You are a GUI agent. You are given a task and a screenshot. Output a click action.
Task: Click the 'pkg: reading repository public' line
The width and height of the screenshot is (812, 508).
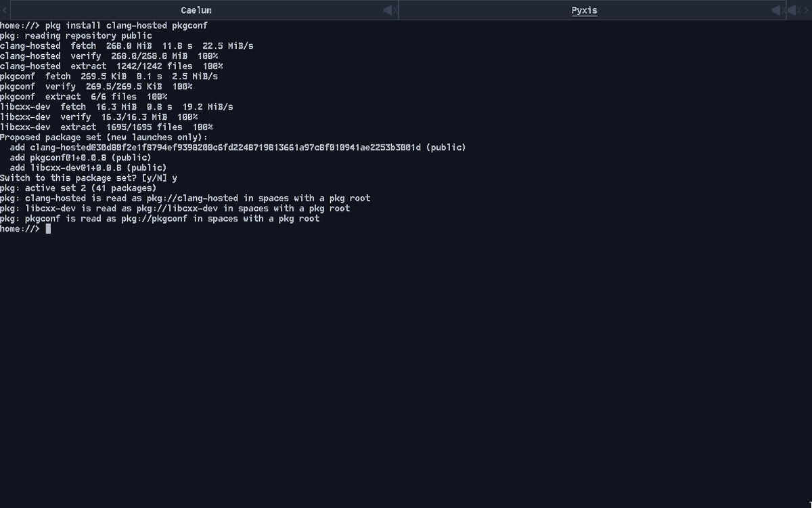(76, 36)
